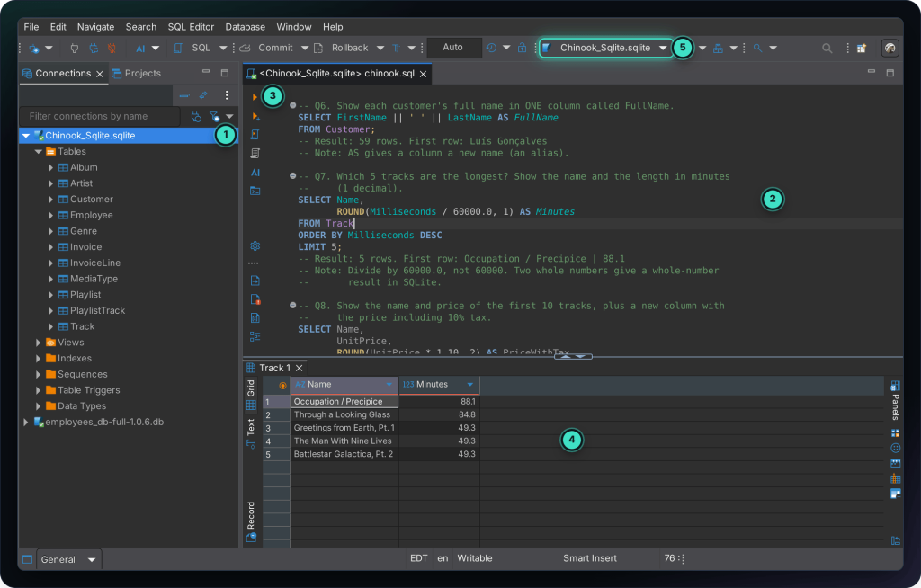The height and width of the screenshot is (588, 921).
Task: Click the editor settings gear icon
Action: [x=255, y=246]
